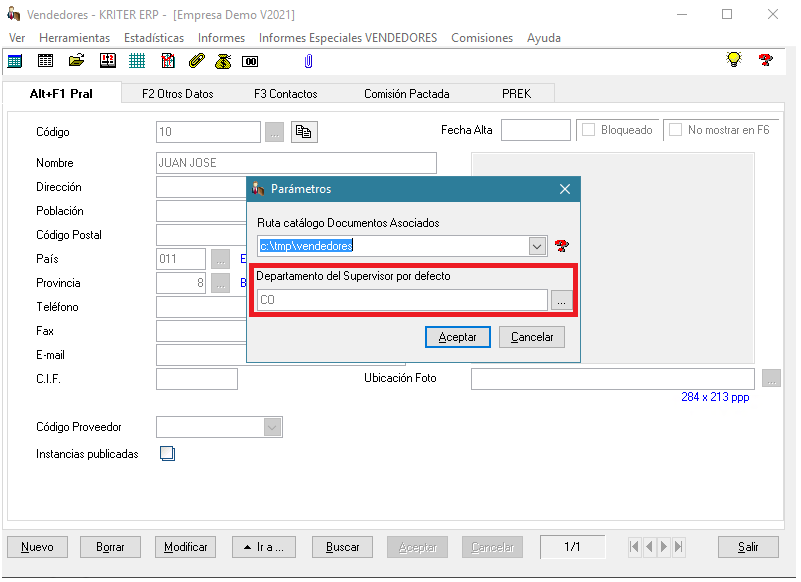This screenshot has width=801, height=582.
Task: Click the red question mark toolbar icon
Action: click(x=765, y=60)
